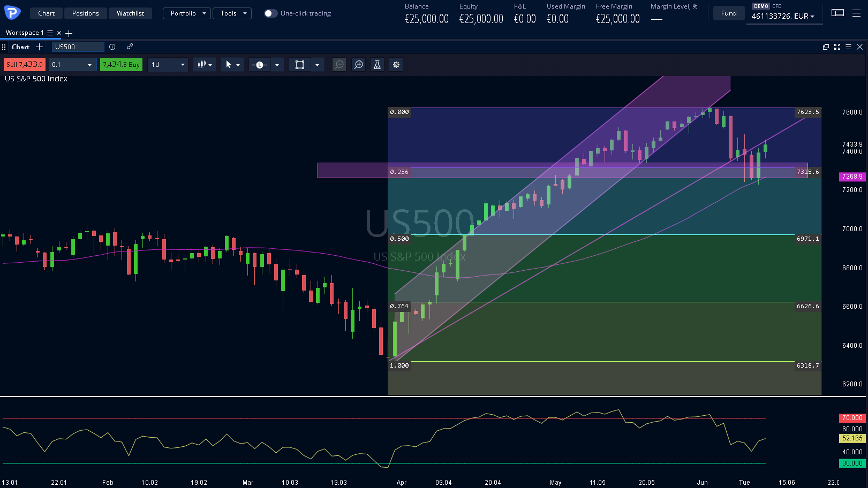
Task: Add a new chart tab
Action: (x=39, y=47)
